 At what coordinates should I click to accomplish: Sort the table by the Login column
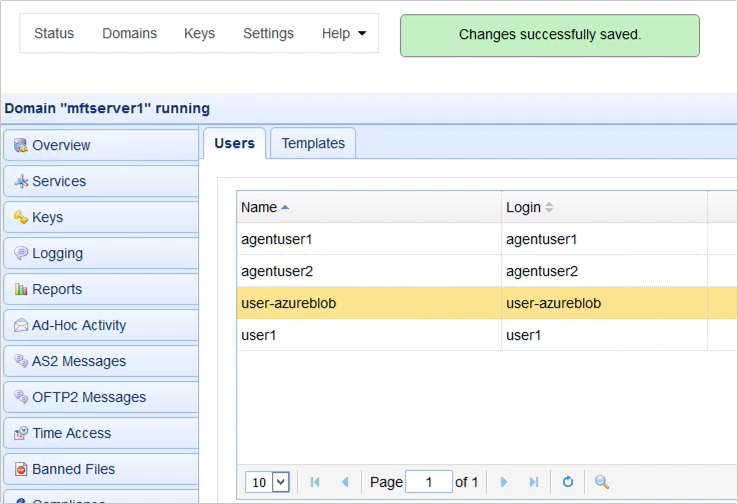click(x=523, y=207)
